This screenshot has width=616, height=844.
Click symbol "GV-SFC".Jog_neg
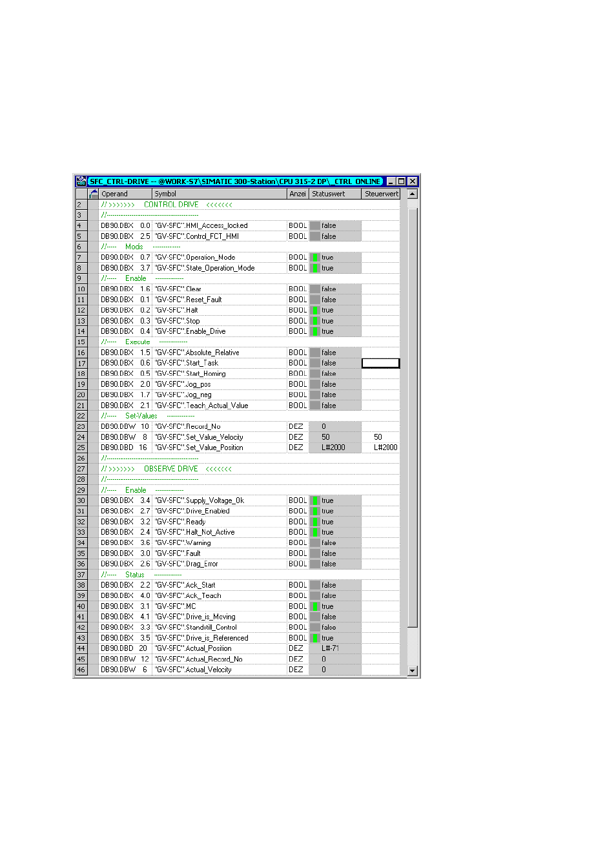point(183,395)
